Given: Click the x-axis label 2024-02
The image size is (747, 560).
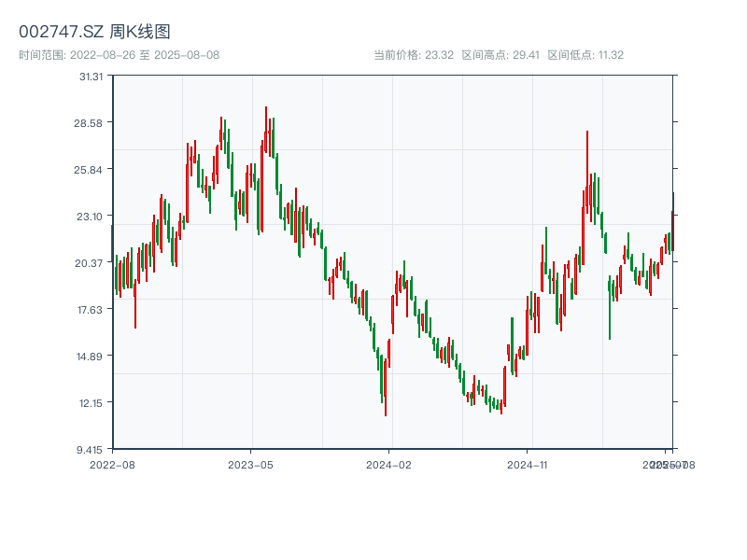Looking at the screenshot, I should [388, 465].
